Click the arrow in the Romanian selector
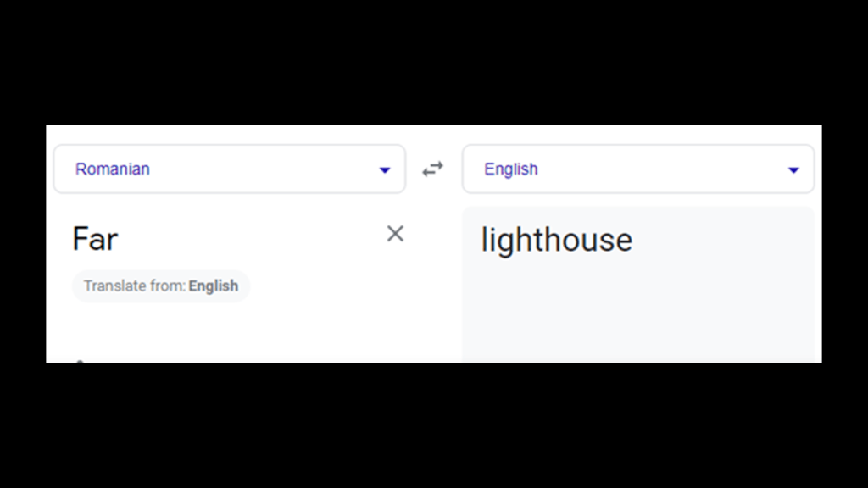The height and width of the screenshot is (488, 868). pos(385,170)
